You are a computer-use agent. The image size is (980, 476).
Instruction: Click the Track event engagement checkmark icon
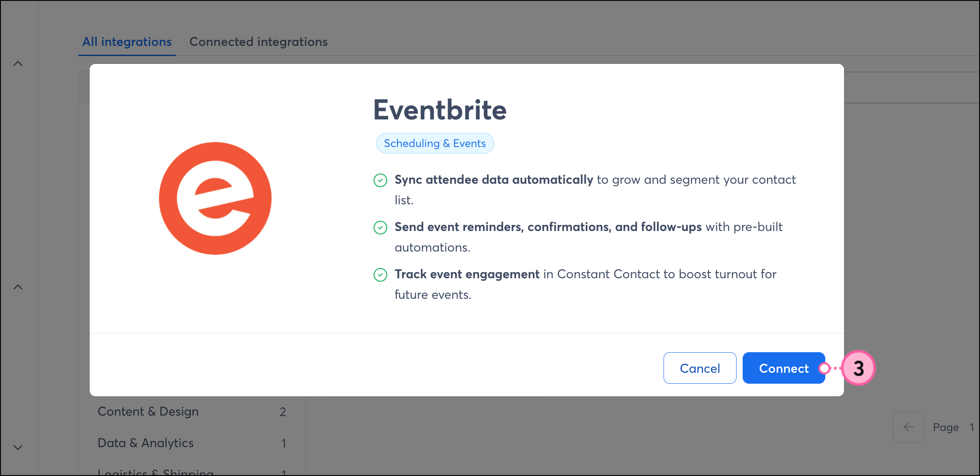(x=380, y=275)
